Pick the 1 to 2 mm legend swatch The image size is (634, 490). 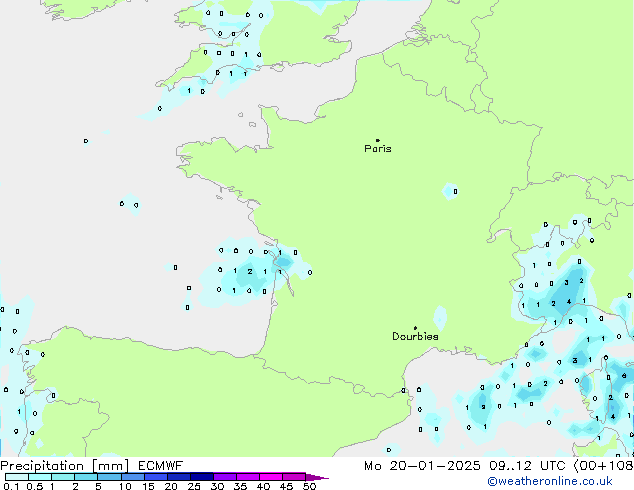coord(63,477)
